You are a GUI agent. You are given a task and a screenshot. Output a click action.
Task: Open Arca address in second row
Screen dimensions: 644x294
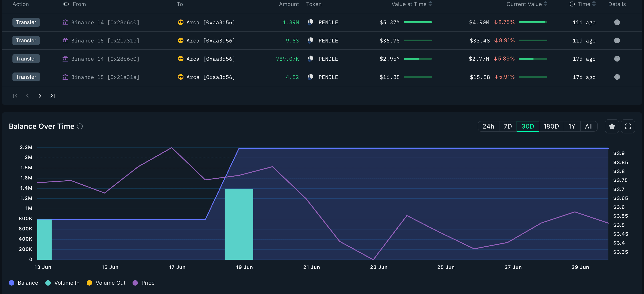(211, 41)
